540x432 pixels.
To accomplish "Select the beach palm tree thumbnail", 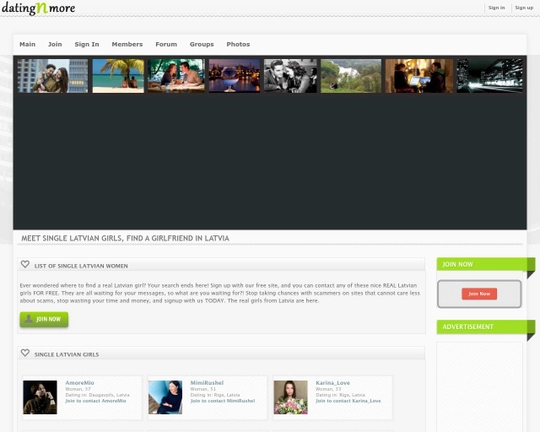I will tap(118, 76).
